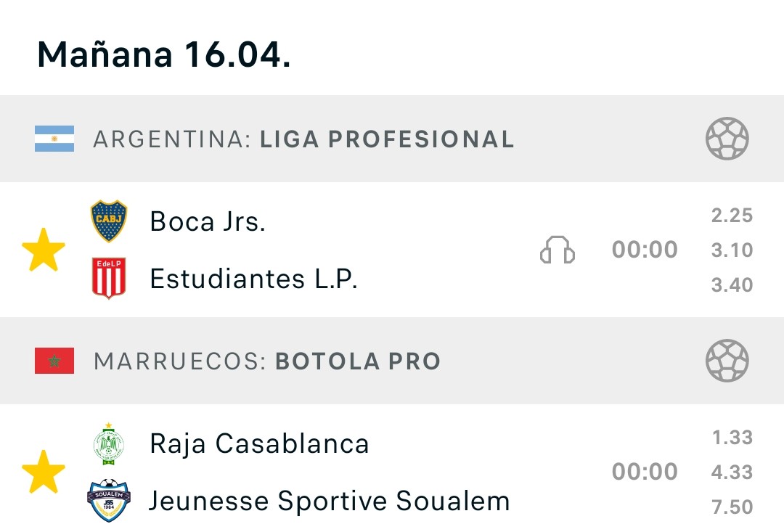
Task: Unfavorite the Boca Jrs. match star
Action: (x=44, y=250)
